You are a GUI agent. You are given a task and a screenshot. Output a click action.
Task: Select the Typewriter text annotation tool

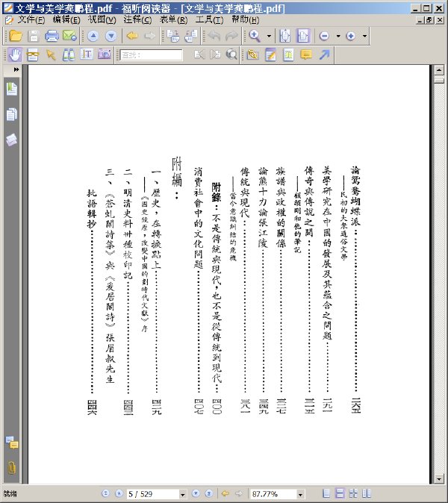(x=288, y=54)
